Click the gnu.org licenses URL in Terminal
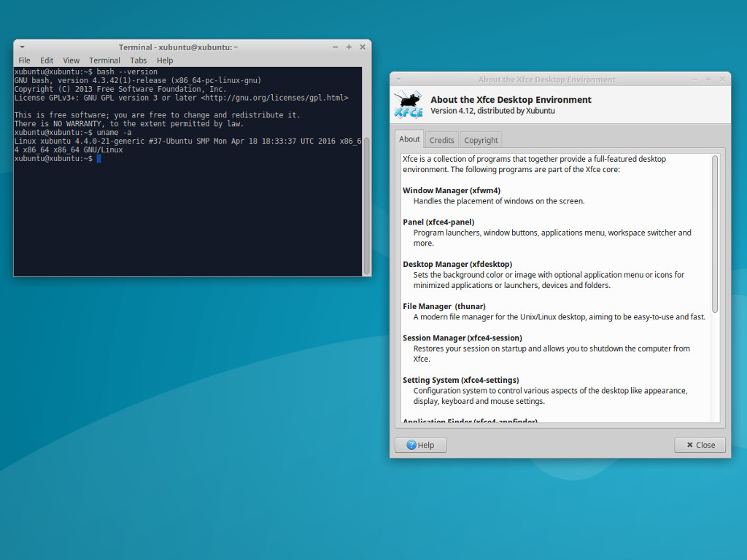 click(274, 98)
